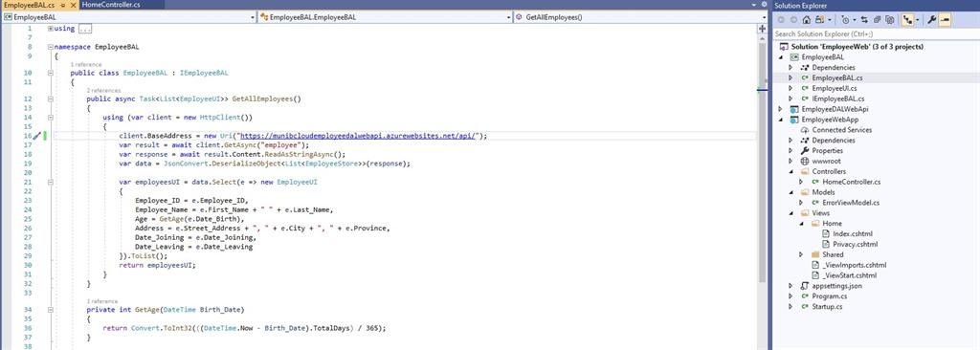Click Dependencies icon under EmployeeBAL

click(x=805, y=68)
